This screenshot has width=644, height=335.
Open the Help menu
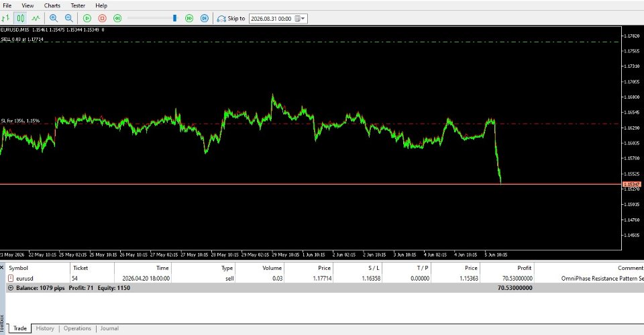click(101, 5)
